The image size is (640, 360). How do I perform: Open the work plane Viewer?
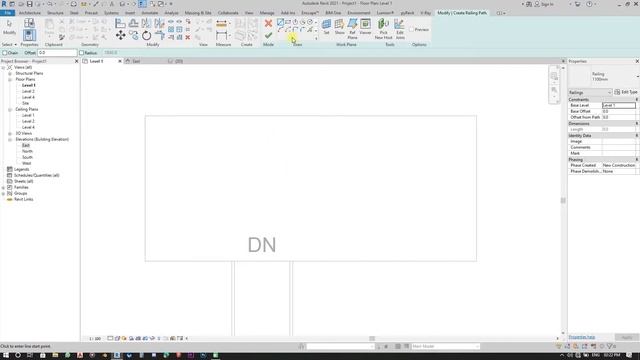tap(365, 27)
